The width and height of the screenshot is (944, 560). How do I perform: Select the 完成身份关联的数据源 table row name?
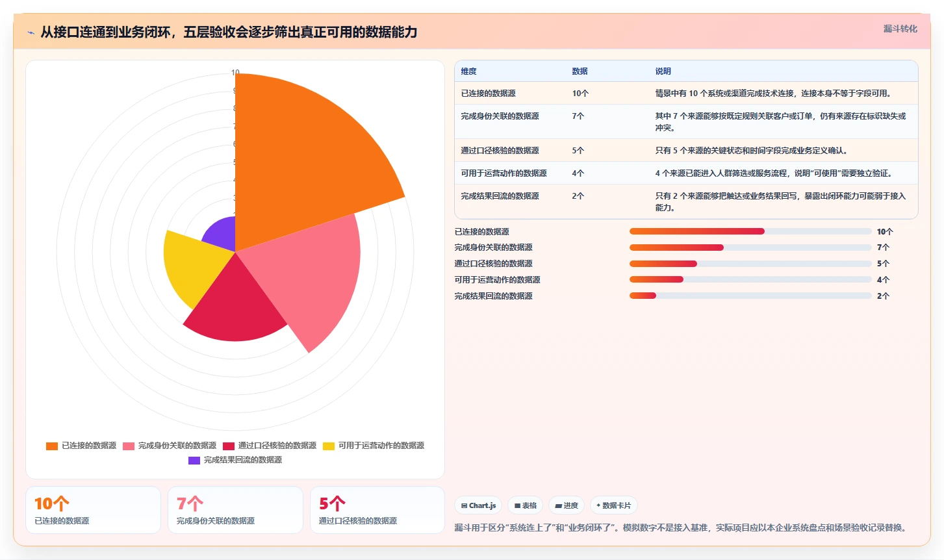(x=500, y=116)
